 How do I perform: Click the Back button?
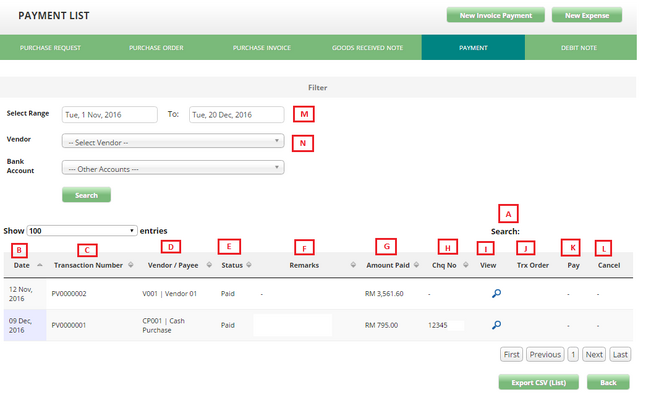tap(608, 382)
